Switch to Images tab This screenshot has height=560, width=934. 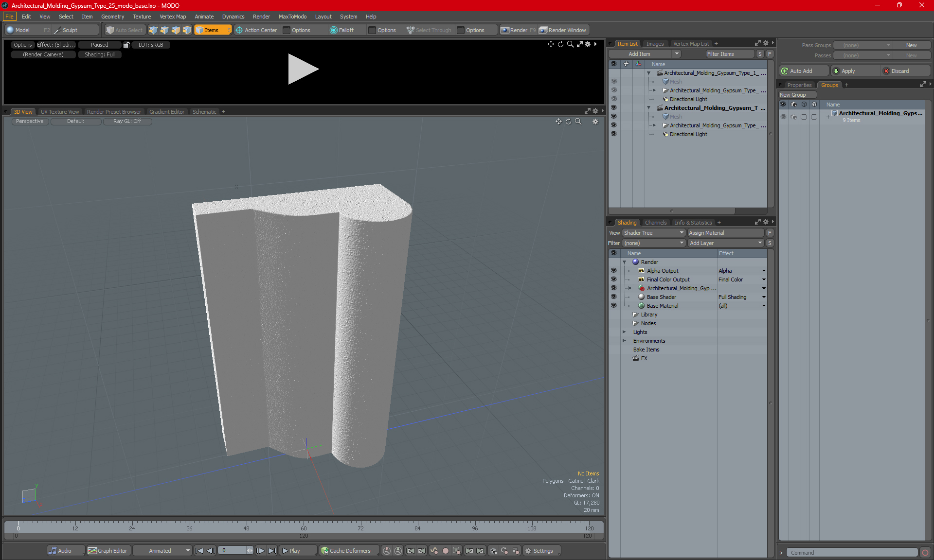[x=655, y=44]
